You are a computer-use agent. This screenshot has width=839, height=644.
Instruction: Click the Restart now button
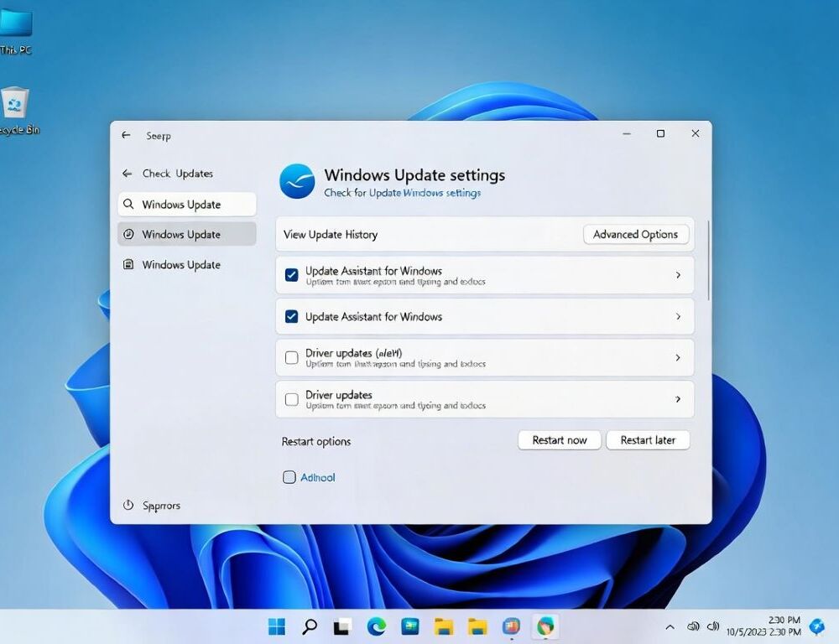tap(559, 439)
